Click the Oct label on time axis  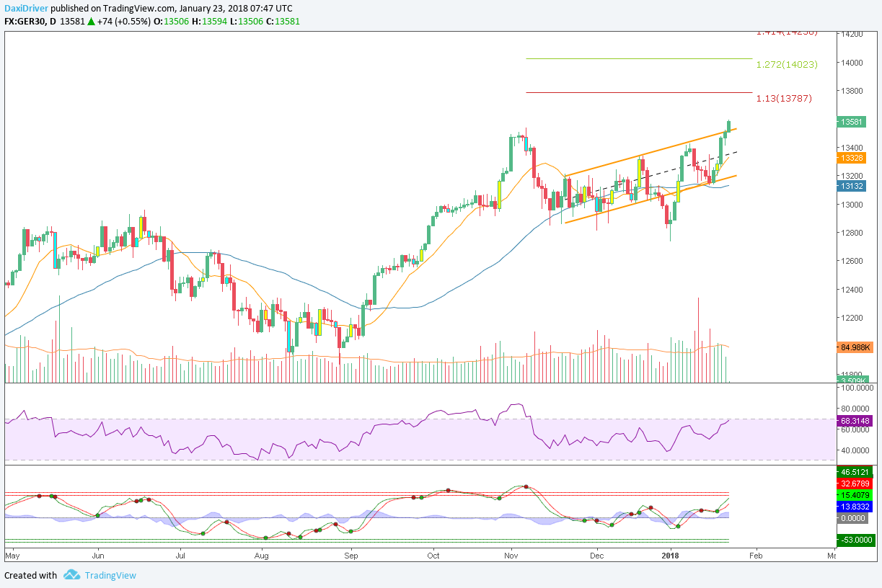click(x=433, y=556)
